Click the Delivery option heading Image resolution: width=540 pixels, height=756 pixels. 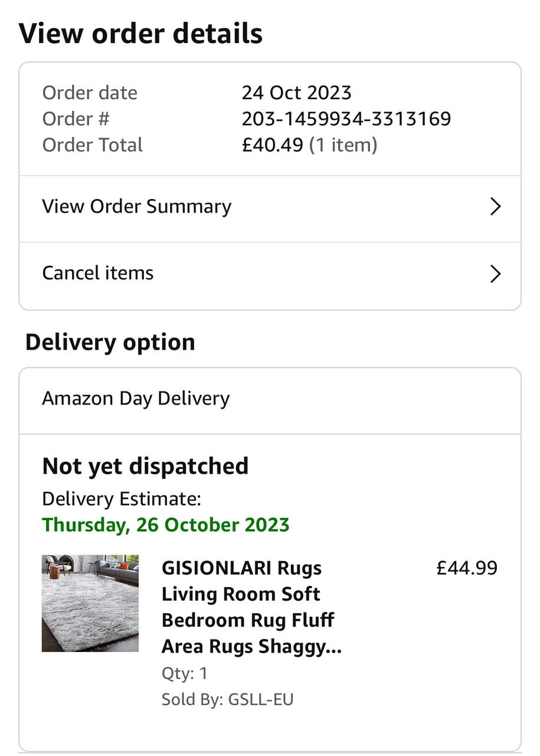110,342
